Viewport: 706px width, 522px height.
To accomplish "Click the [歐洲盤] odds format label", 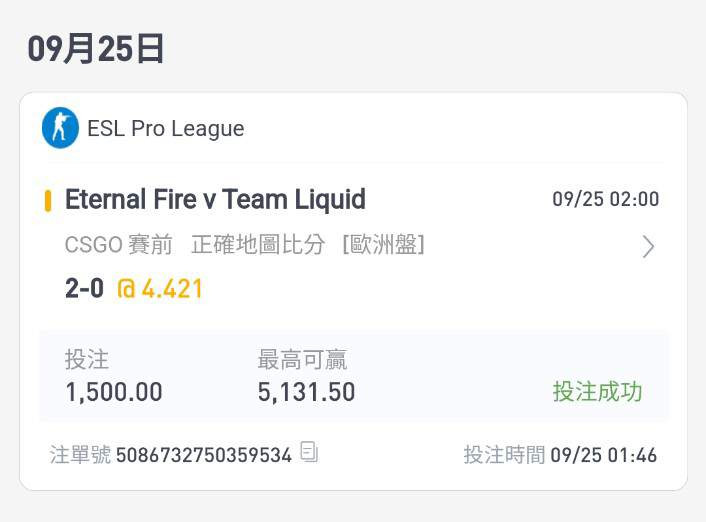I will tap(384, 245).
